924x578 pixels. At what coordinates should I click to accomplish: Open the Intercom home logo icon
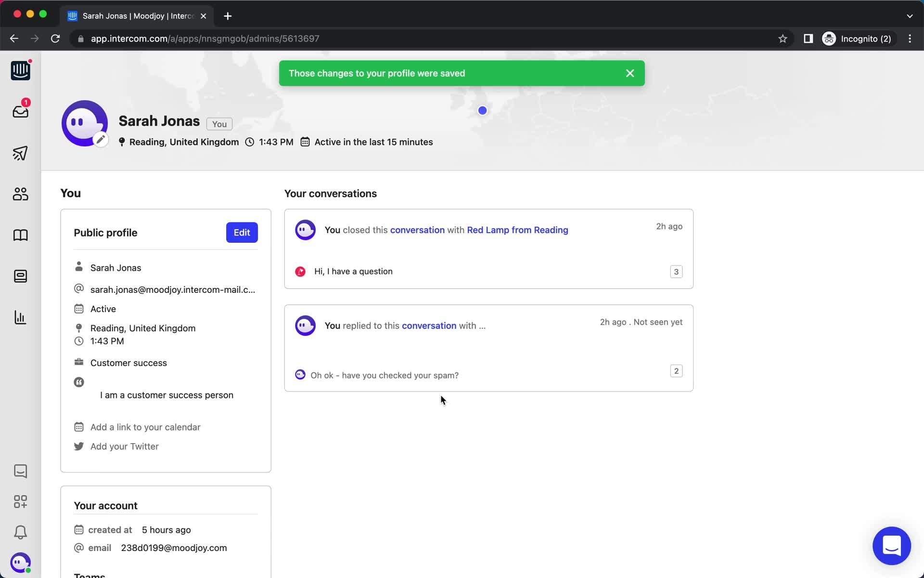pyautogui.click(x=20, y=70)
